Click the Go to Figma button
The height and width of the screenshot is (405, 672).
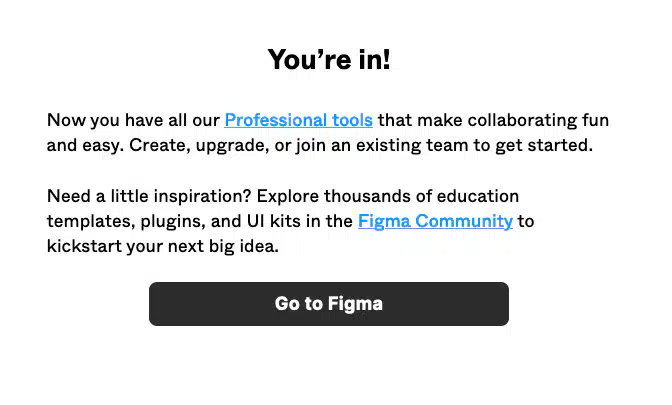(x=329, y=304)
